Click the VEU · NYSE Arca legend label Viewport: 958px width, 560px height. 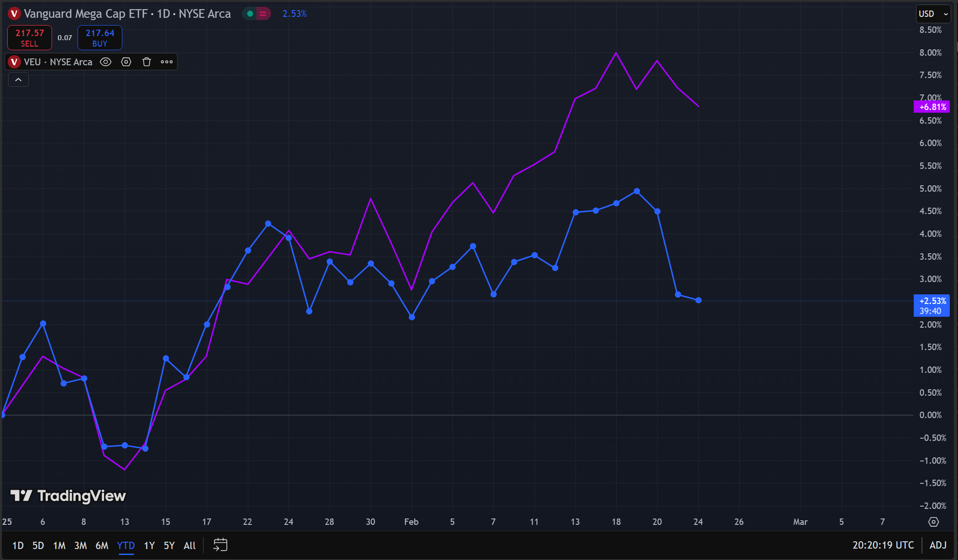58,62
